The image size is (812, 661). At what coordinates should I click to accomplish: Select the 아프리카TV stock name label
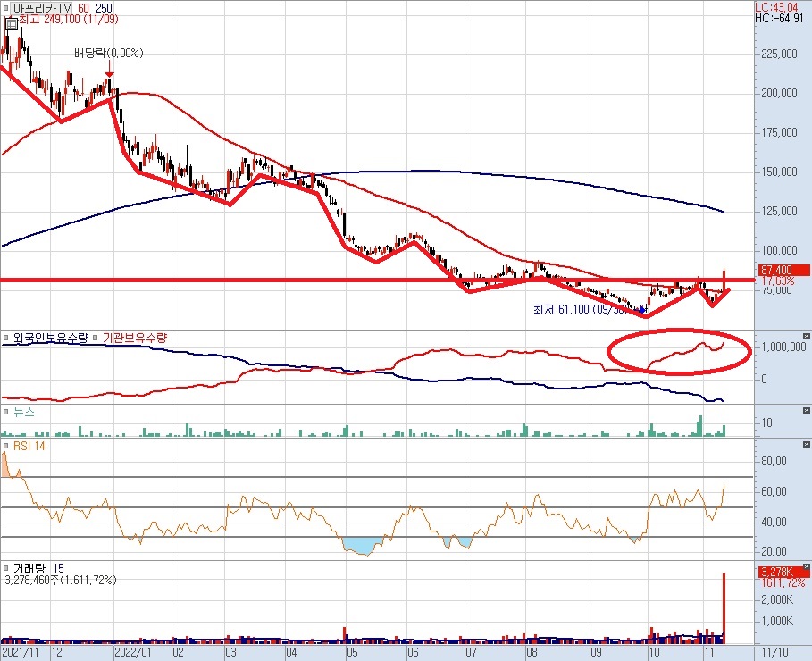click(42, 8)
